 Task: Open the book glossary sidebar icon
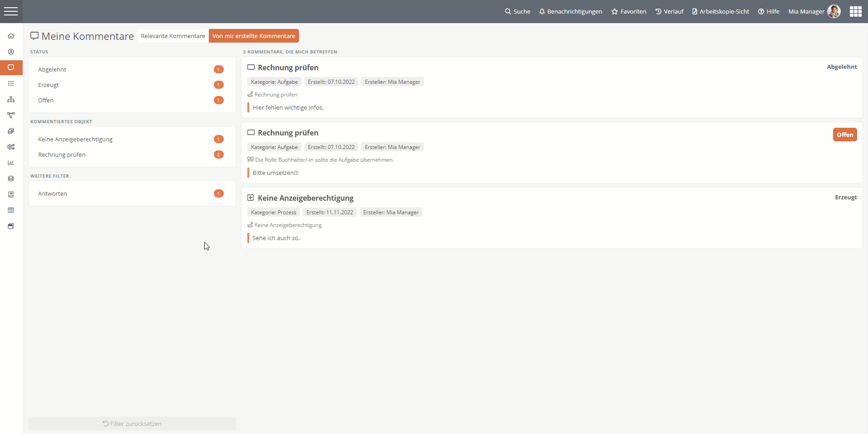pos(11,194)
